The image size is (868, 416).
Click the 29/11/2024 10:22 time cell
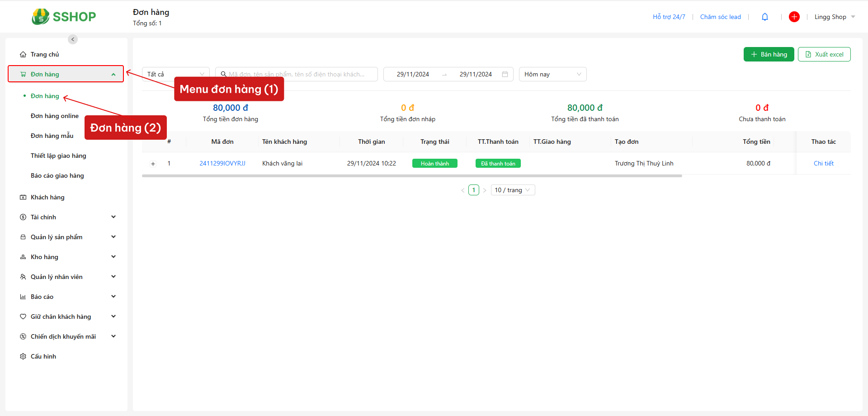[x=372, y=163]
